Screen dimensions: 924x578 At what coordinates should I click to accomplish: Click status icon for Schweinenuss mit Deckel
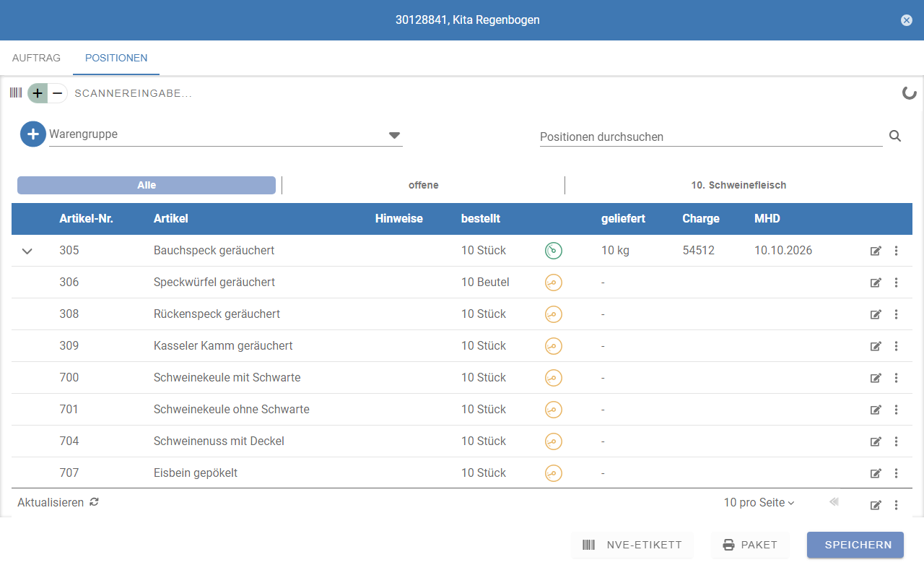[x=554, y=441]
